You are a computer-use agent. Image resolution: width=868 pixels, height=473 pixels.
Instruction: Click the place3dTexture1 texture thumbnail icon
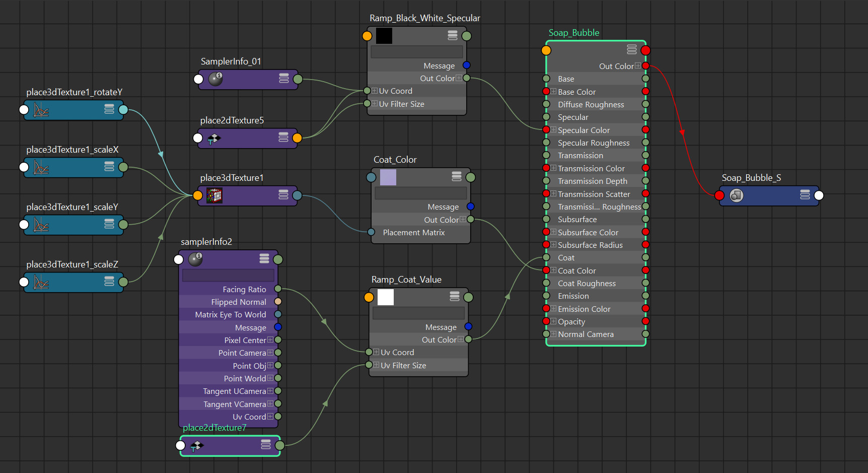[213, 195]
